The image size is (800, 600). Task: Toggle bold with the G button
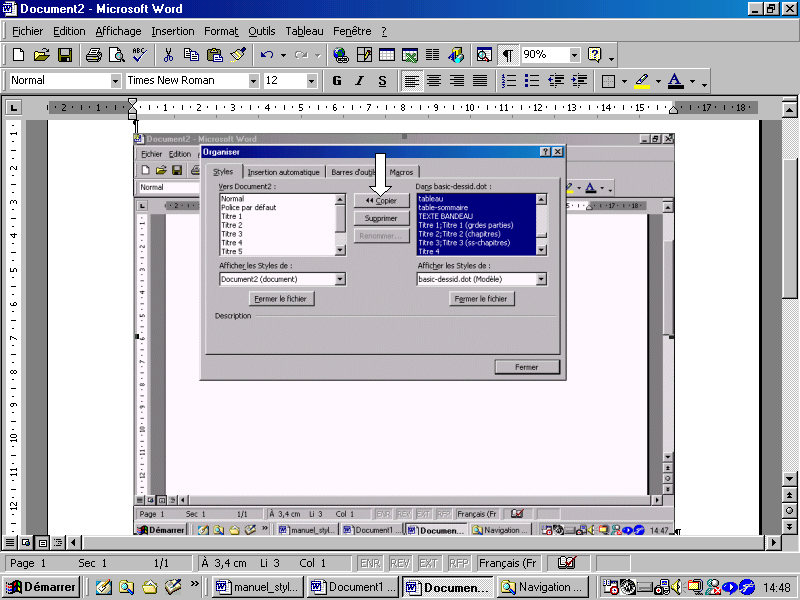pyautogui.click(x=337, y=81)
